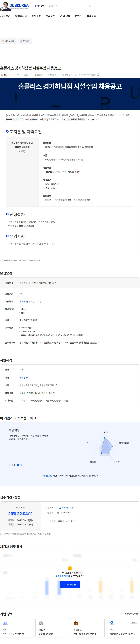Screen dimensions: 140x644
Task: Click the 잡코리아 이력서 application form text
Action: [65, 512]
